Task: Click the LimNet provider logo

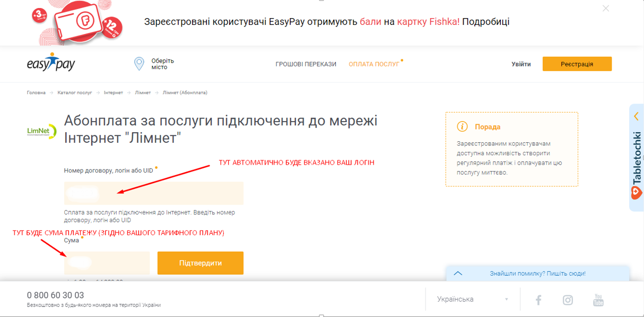Action: (x=42, y=131)
